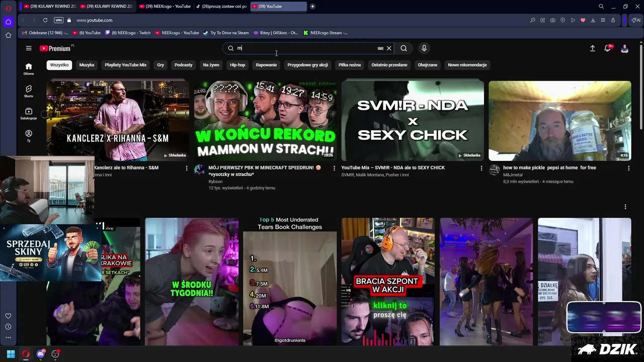Open the Try To Drive na Steam bookmark
Image resolution: width=644 pixels, height=362 pixels.
pos(225,33)
